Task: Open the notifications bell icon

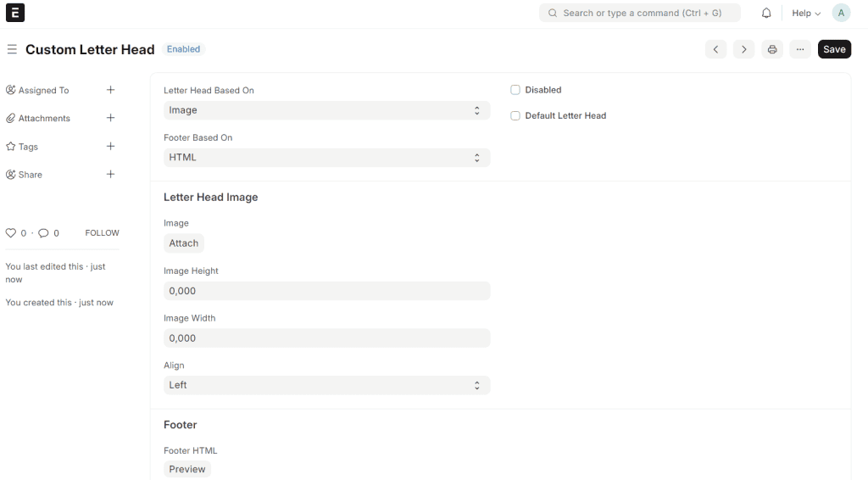Action: tap(766, 14)
